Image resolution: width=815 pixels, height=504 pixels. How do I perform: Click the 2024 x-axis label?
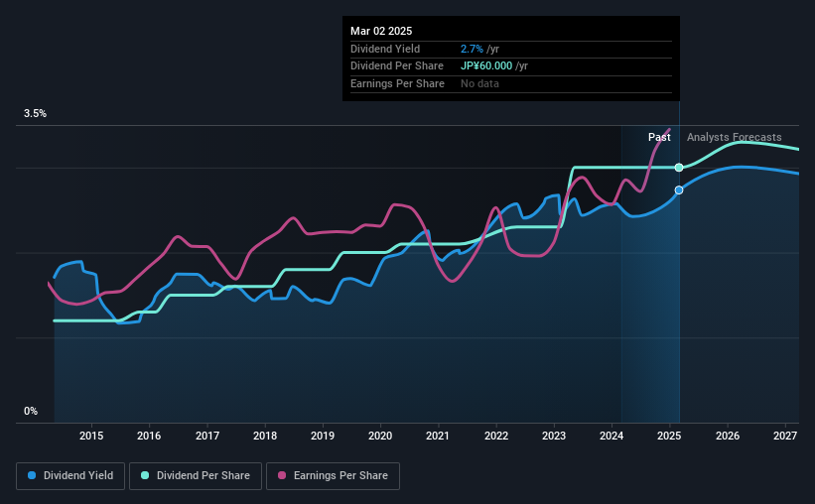coord(611,436)
